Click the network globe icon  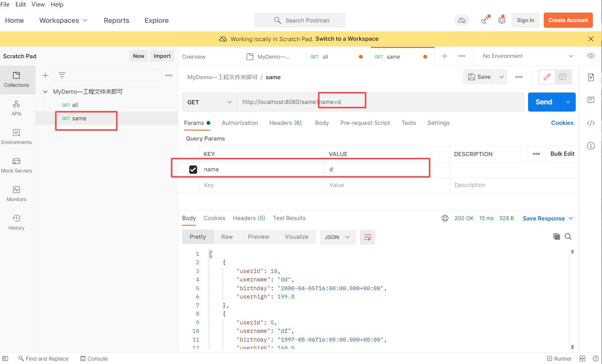(x=445, y=218)
